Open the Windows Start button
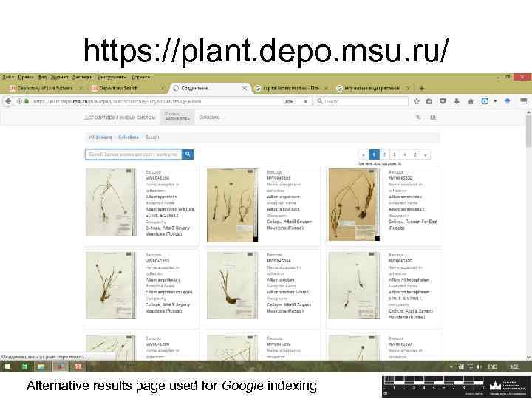Viewport: 532px width, 399px height. 8,366
